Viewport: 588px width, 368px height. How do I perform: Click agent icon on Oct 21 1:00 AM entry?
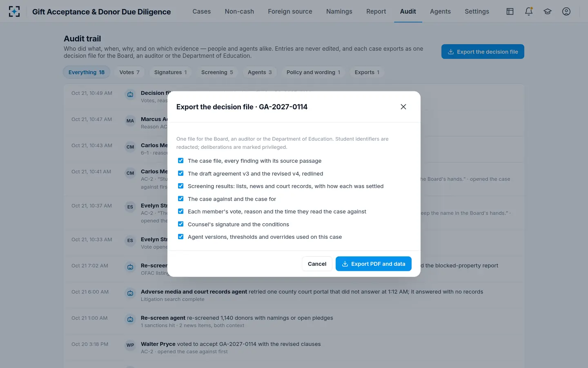click(x=130, y=319)
